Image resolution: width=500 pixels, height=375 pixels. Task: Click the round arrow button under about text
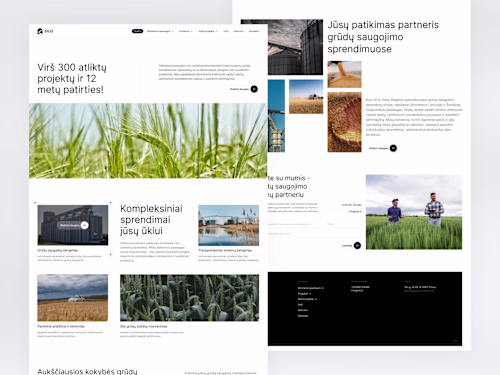[393, 148]
